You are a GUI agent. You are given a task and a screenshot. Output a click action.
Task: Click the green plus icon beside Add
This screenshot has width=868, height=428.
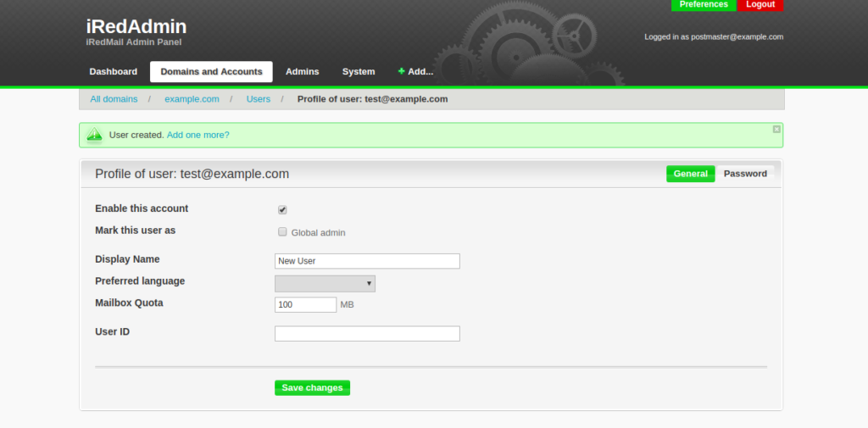click(x=401, y=72)
